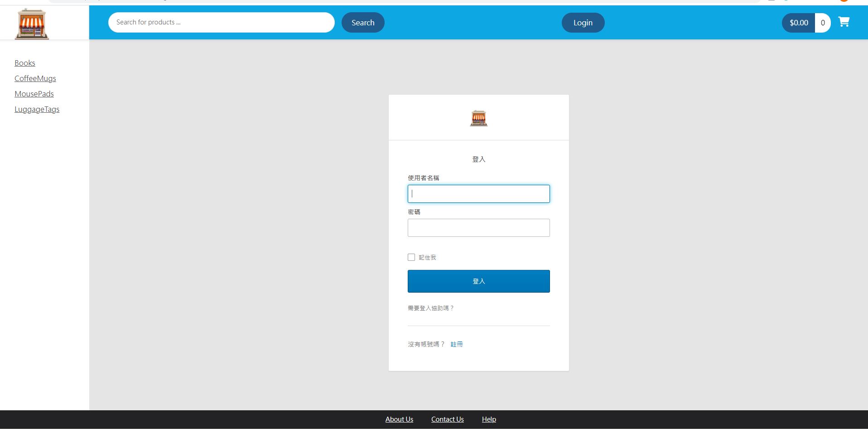
Task: Click the 註冊 registration link
Action: coord(456,344)
